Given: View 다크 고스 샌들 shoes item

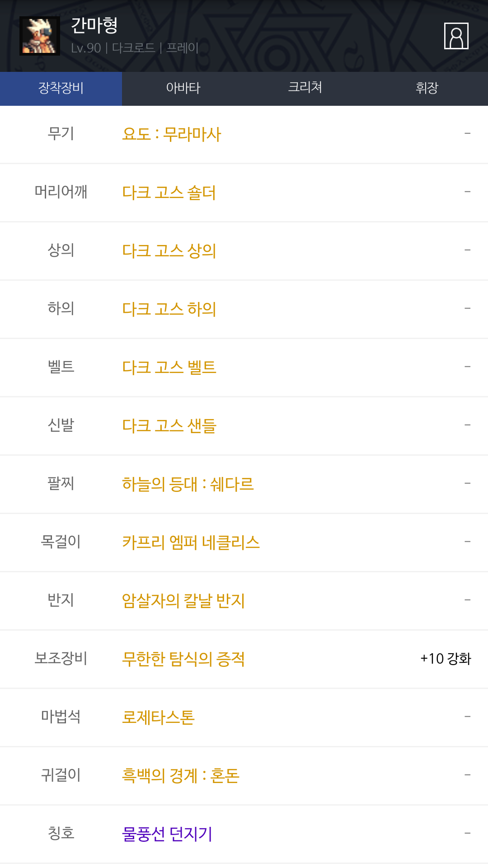Looking at the screenshot, I should coord(169,426).
